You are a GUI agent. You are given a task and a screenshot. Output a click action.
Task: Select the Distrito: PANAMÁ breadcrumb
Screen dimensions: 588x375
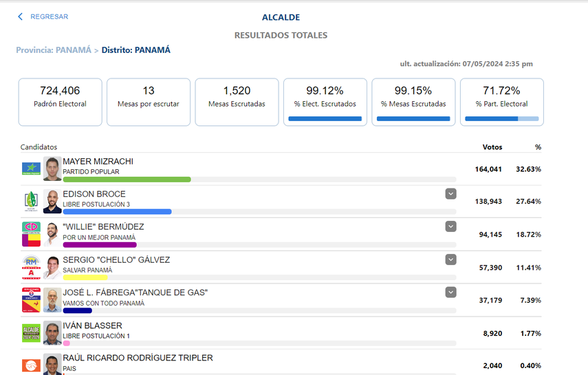point(135,50)
